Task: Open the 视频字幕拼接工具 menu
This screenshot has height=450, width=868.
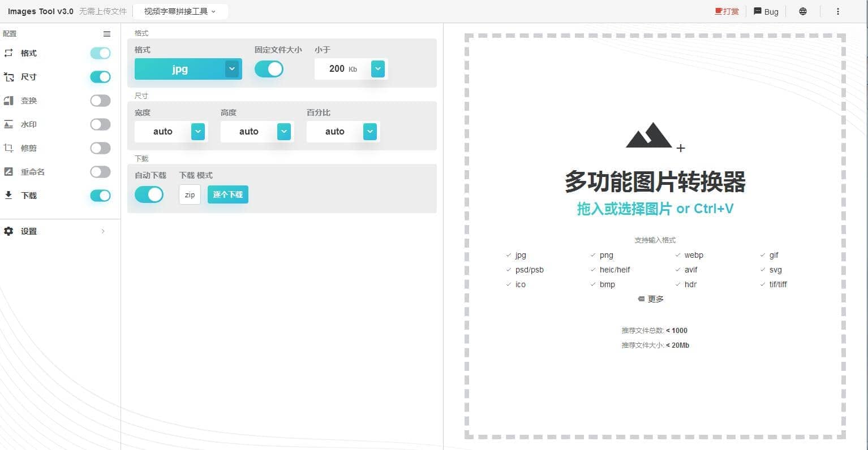Action: (180, 11)
